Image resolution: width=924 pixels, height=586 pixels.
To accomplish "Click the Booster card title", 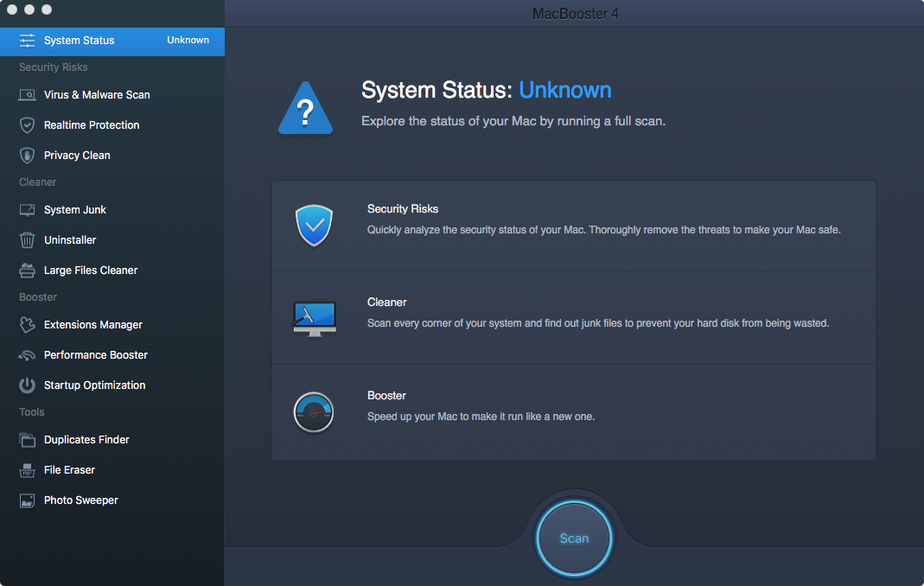I will point(386,396).
